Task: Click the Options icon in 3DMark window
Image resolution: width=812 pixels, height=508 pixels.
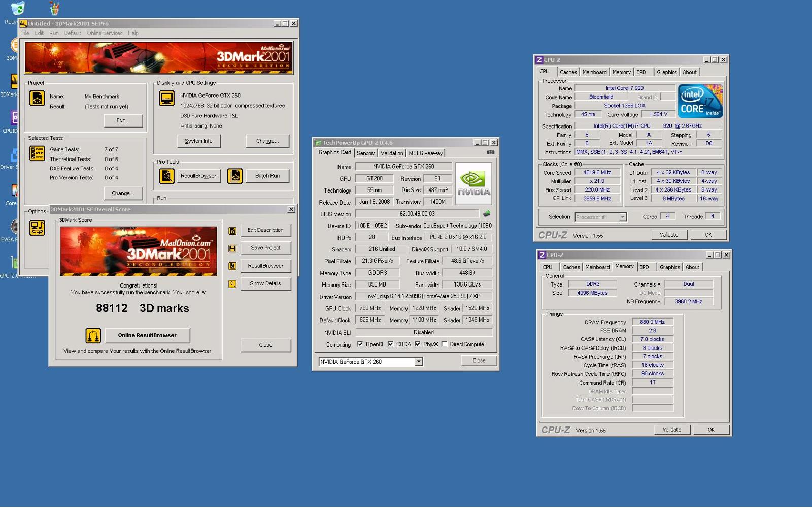Action: coord(37,228)
